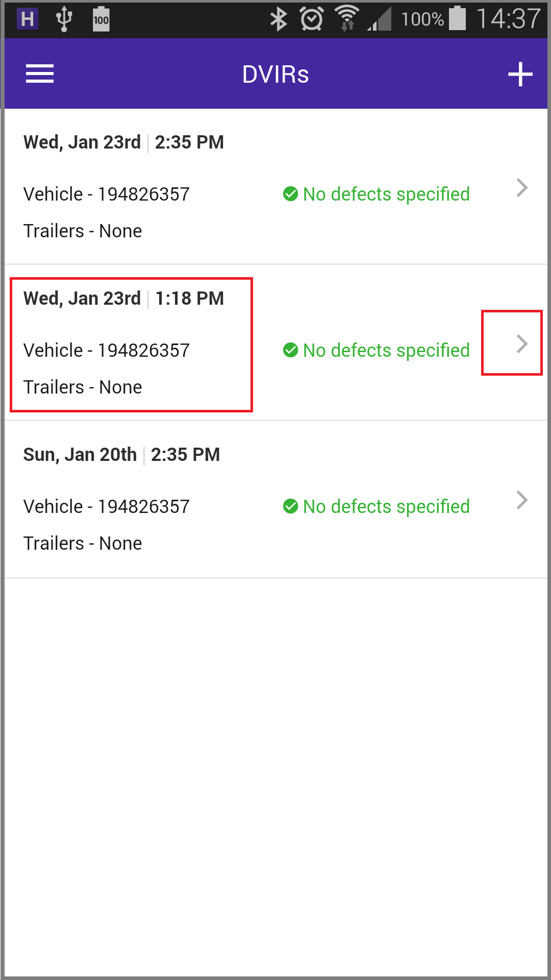This screenshot has height=980, width=551.
Task: Tap 'No defects specified' on the Sunday report
Action: click(x=386, y=506)
